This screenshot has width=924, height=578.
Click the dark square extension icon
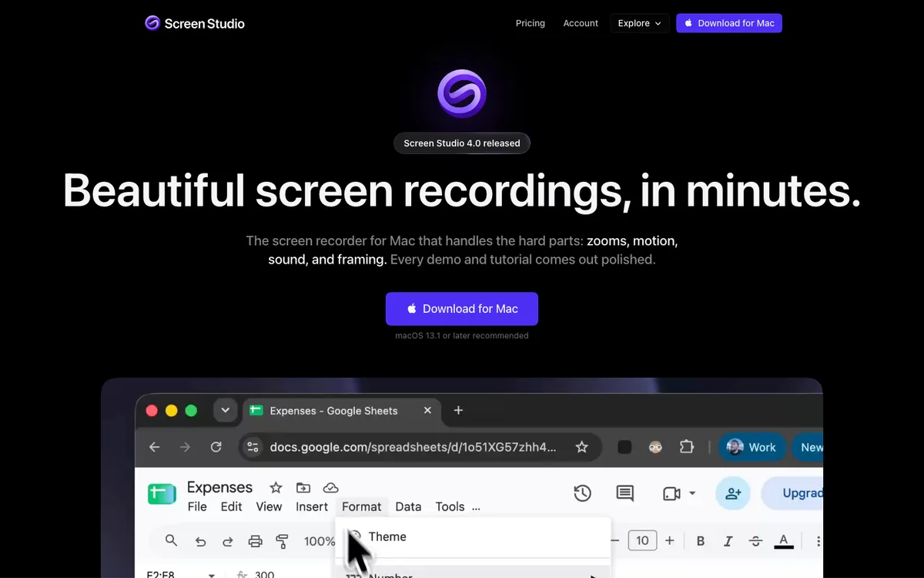[x=624, y=447]
